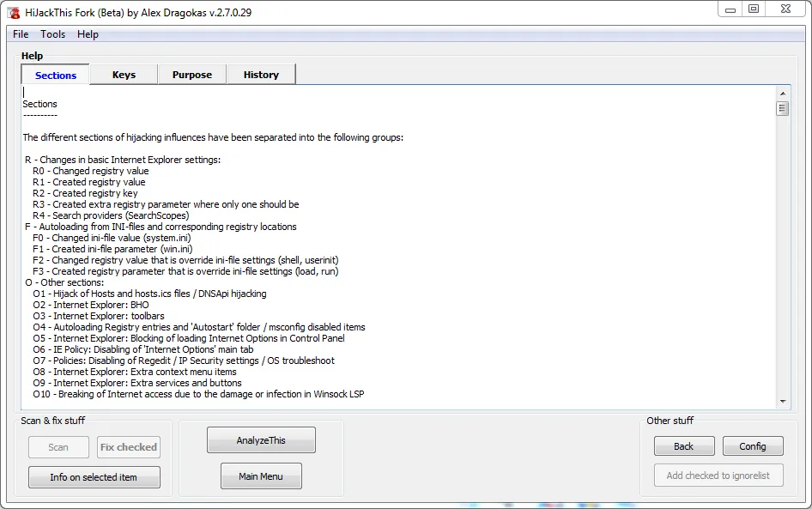Click the line 'R1 - Created registry value'
Image resolution: width=812 pixels, height=509 pixels.
(89, 182)
